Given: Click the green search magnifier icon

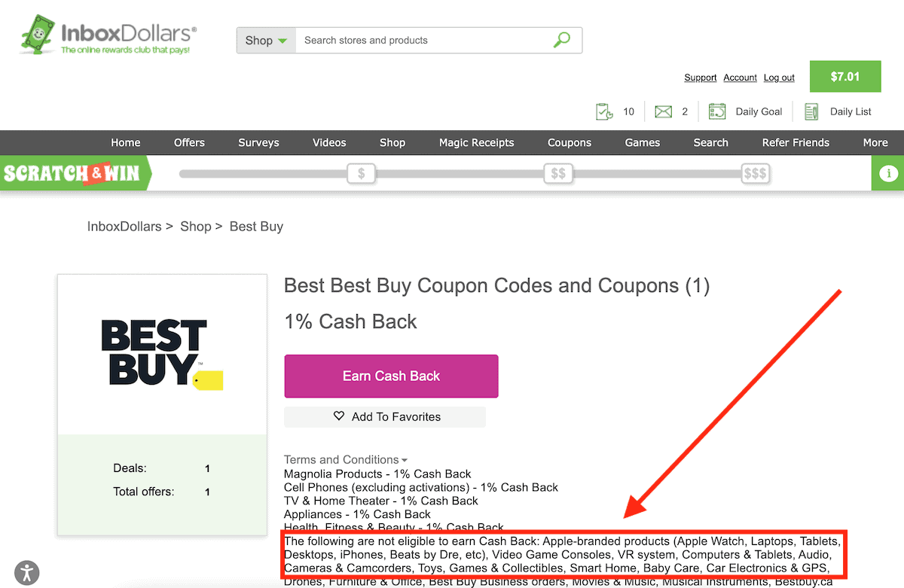Looking at the screenshot, I should click(561, 38).
